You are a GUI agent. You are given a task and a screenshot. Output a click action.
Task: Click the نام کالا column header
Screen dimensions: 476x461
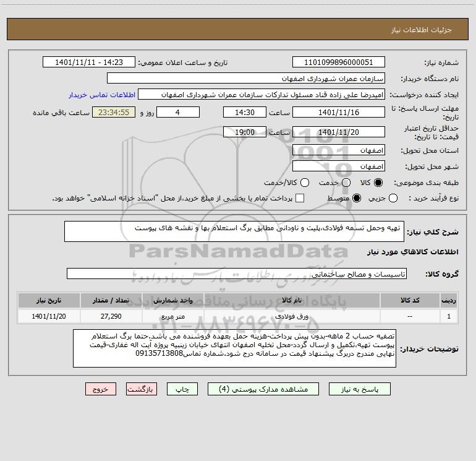(292, 301)
